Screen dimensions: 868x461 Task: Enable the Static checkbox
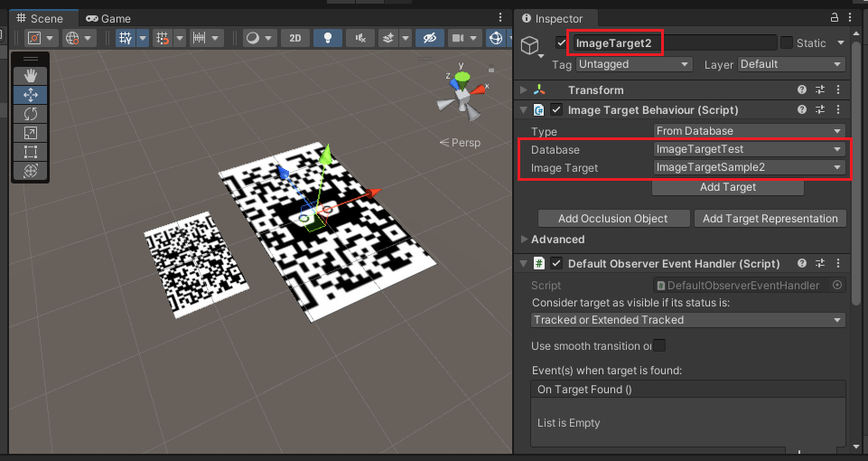786,42
